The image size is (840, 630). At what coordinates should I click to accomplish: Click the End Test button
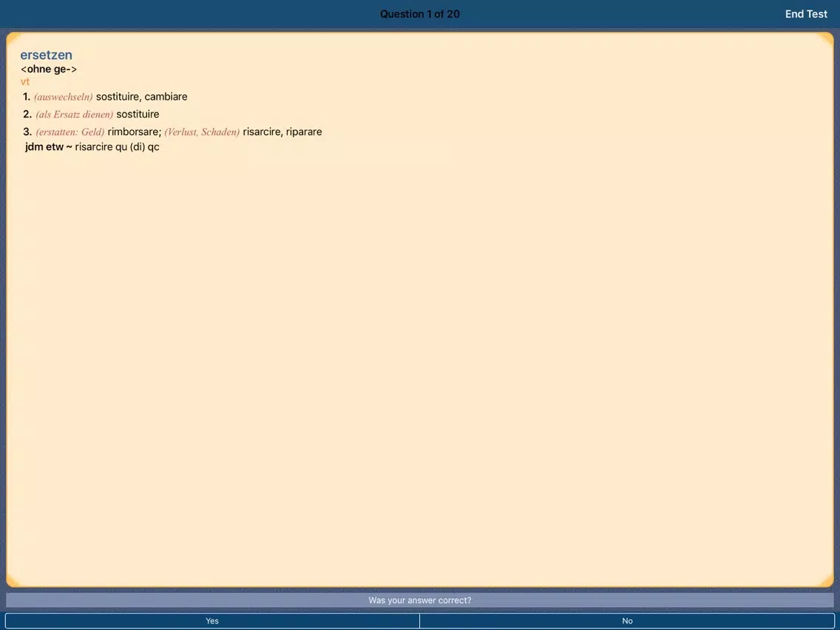point(806,14)
